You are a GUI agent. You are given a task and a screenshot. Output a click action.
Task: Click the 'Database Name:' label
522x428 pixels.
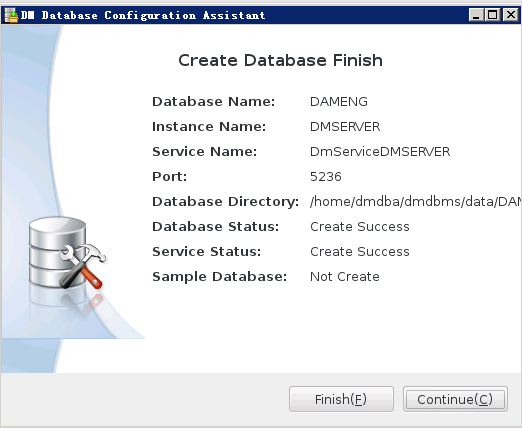214,102
